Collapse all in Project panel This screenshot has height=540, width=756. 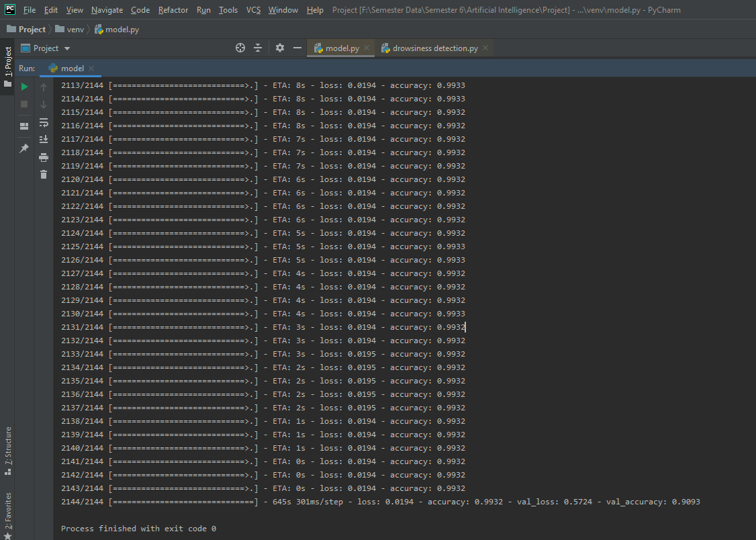(x=258, y=48)
